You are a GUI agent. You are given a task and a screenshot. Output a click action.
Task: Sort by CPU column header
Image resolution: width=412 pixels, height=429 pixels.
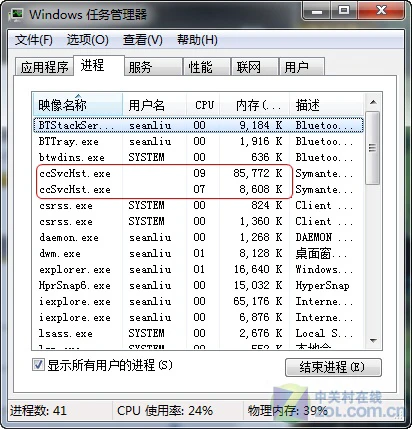(203, 105)
